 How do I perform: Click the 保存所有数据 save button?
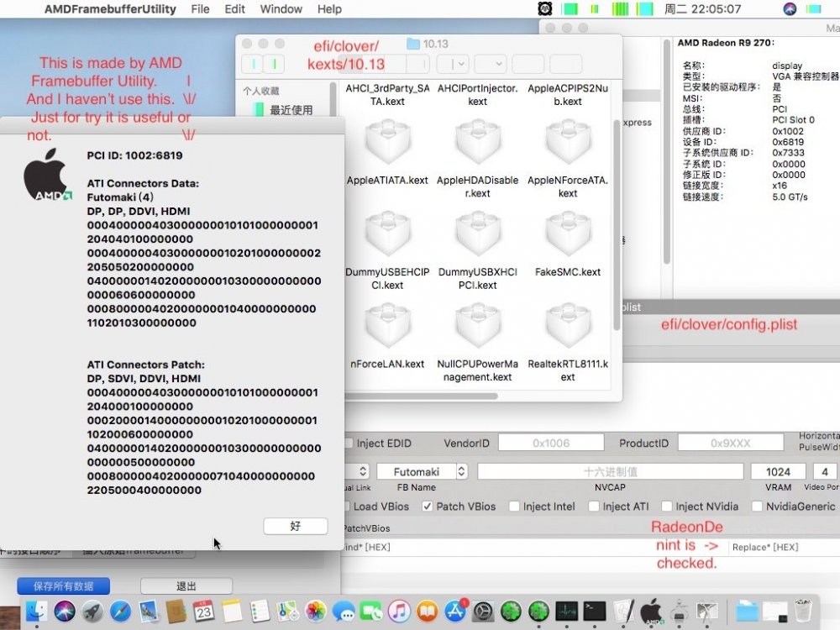click(63, 586)
